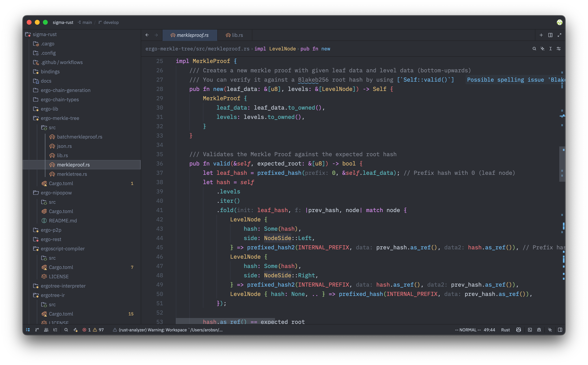Image resolution: width=588 pixels, height=365 pixels.
Task: Open Cargo.toml with 7 warnings
Action: tap(82, 267)
